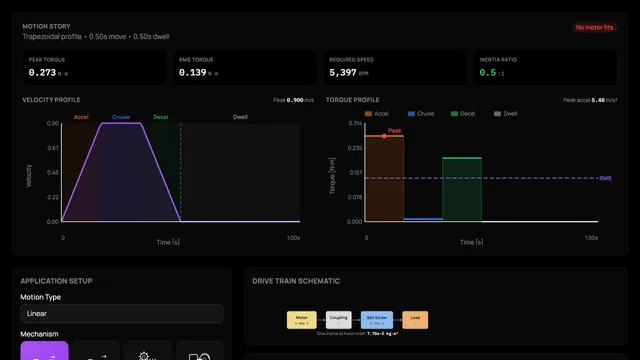Click the blue Cruise label above velocity chart

tap(121, 117)
